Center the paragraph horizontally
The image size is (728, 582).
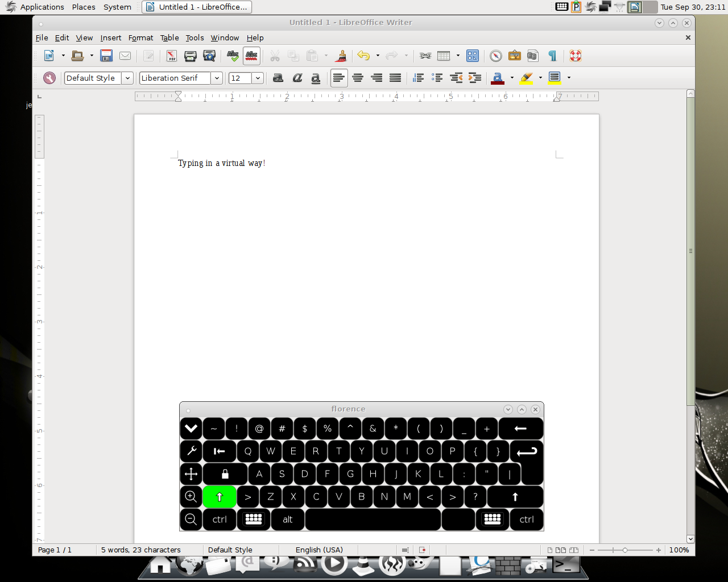point(358,78)
